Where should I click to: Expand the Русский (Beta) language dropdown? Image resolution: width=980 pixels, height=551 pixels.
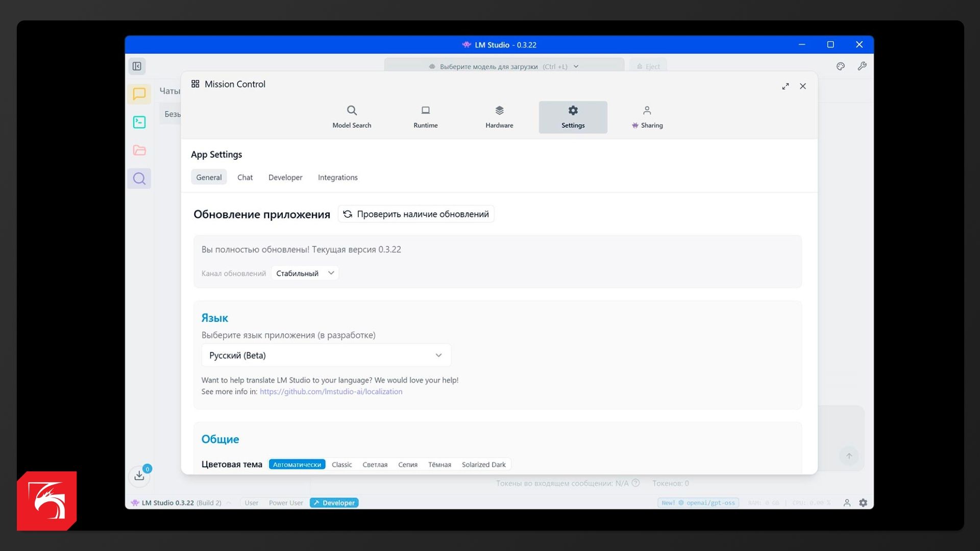coord(326,356)
